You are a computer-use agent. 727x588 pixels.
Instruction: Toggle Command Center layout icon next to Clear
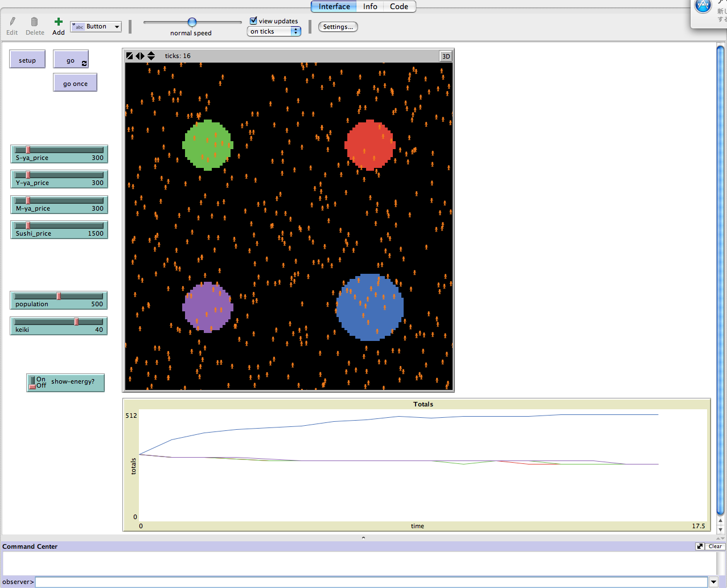coord(700,546)
